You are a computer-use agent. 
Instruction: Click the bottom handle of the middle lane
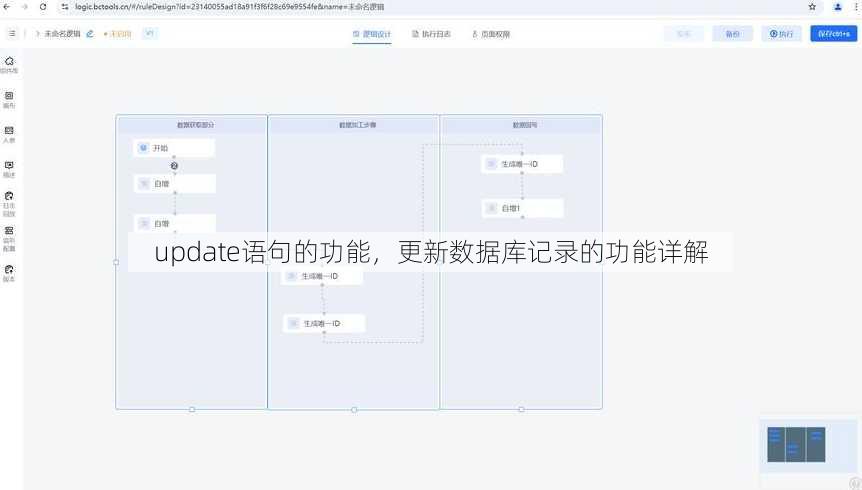coord(354,410)
